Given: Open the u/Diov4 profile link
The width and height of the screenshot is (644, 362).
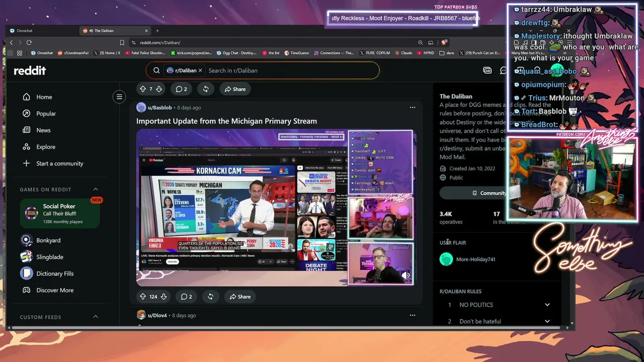Looking at the screenshot, I should pos(158,316).
